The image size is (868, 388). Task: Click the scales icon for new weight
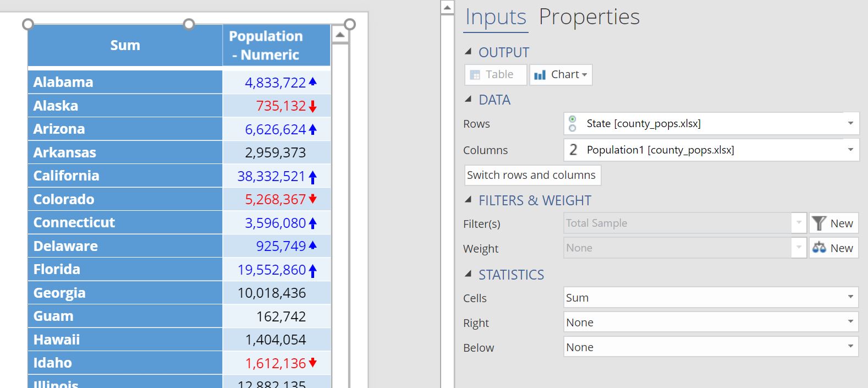coord(818,248)
